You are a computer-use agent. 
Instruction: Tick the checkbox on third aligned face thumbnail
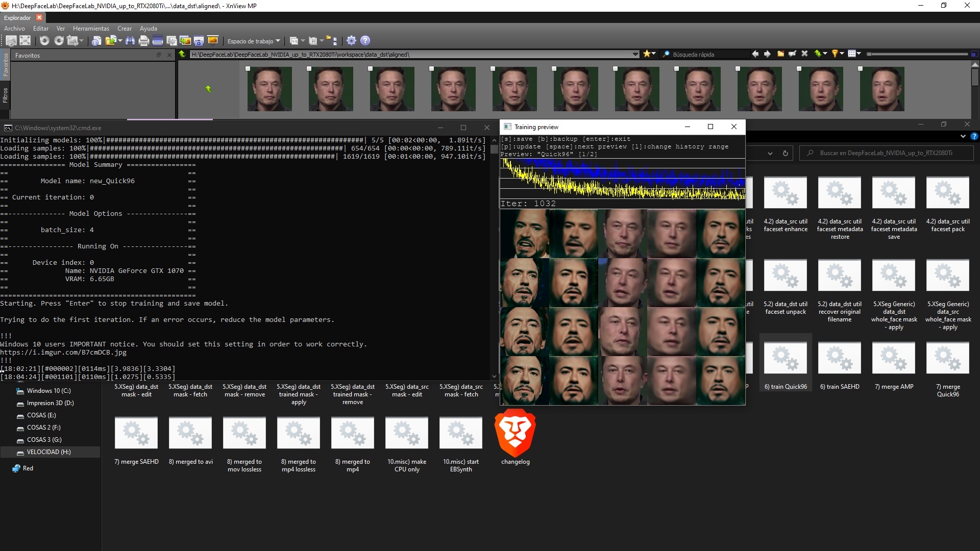point(370,68)
